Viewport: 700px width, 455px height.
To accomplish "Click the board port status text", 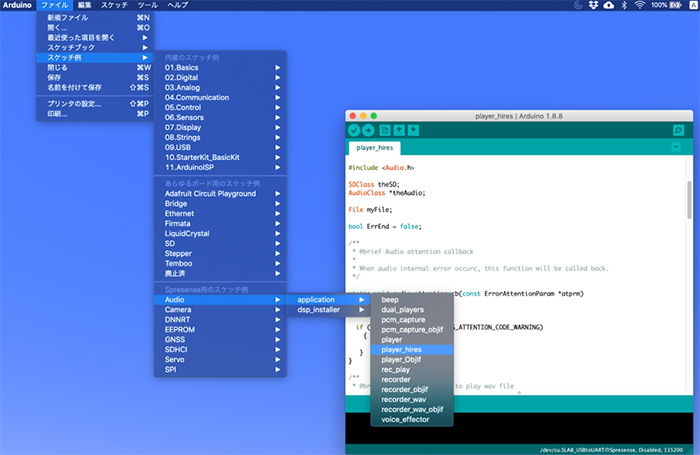I will pos(611,450).
